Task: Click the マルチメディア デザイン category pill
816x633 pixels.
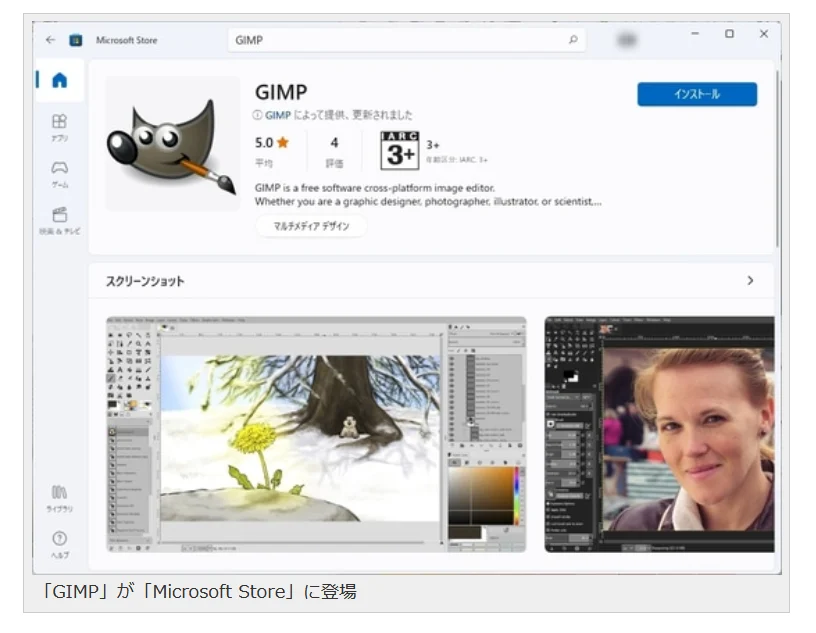Action: point(311,227)
